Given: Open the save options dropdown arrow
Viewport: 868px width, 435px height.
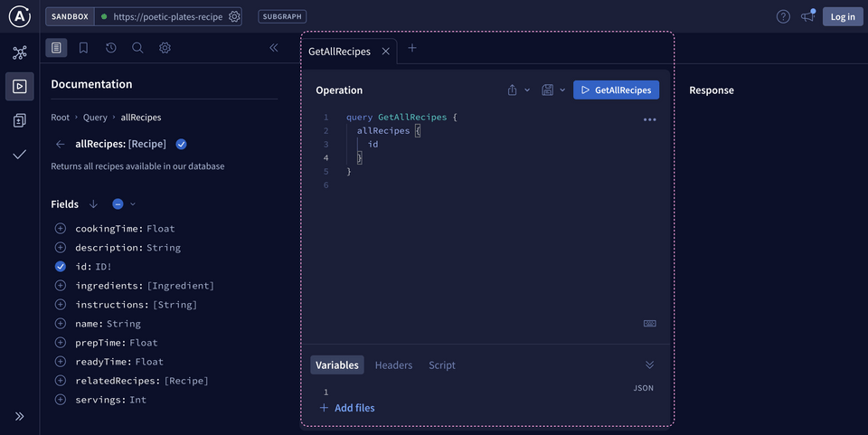Looking at the screenshot, I should pyautogui.click(x=562, y=90).
